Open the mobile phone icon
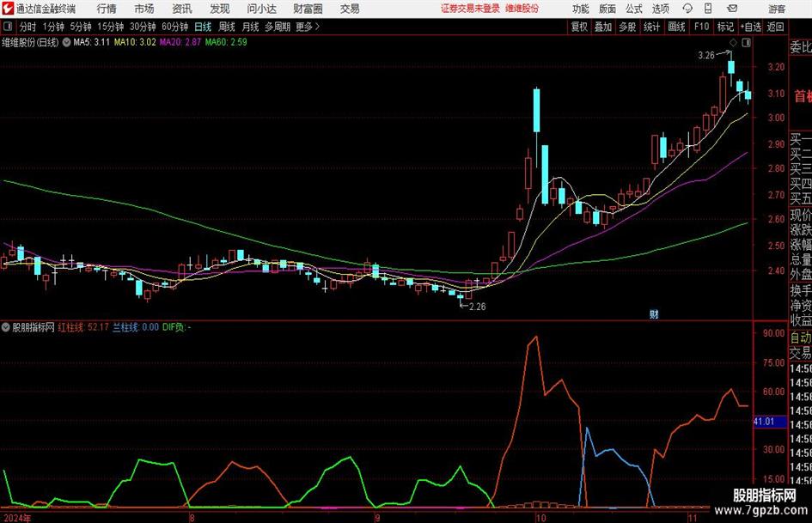The width and height of the screenshot is (812, 523). point(708,9)
